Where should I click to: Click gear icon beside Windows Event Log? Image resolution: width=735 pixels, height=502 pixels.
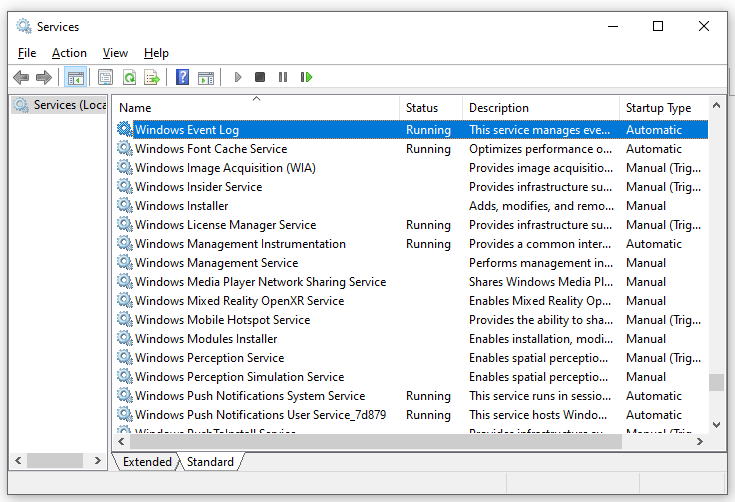pyautogui.click(x=125, y=129)
